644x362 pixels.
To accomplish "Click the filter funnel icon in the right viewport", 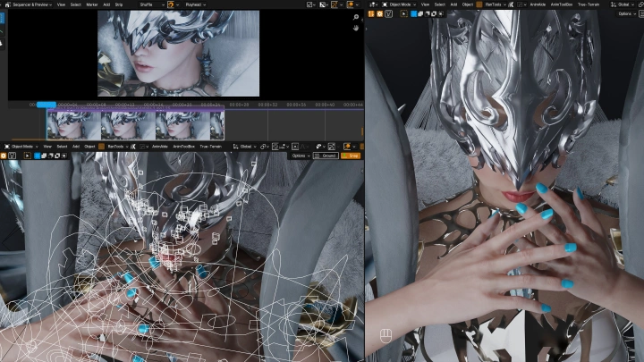I will click(388, 14).
